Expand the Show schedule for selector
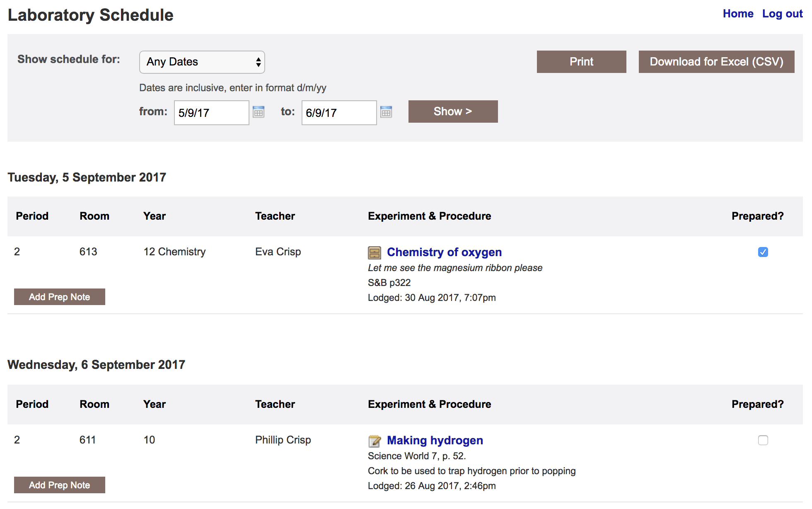Viewport: 812px width, 509px height. (202, 62)
